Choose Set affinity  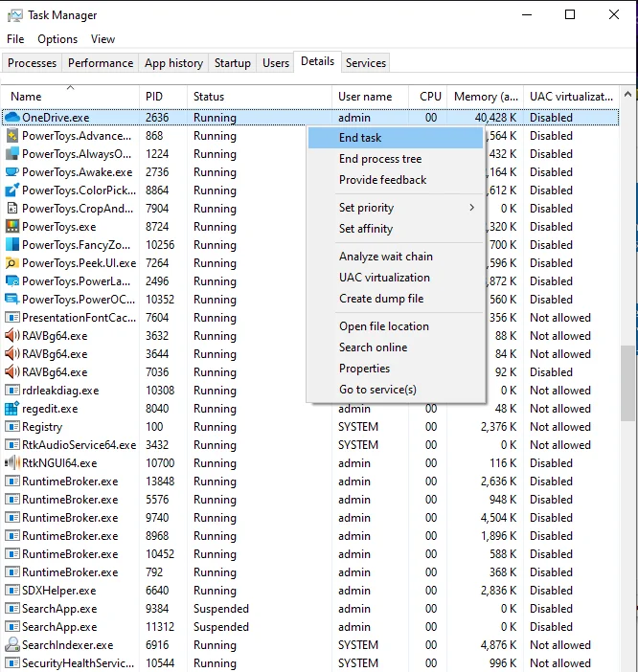click(x=396, y=229)
